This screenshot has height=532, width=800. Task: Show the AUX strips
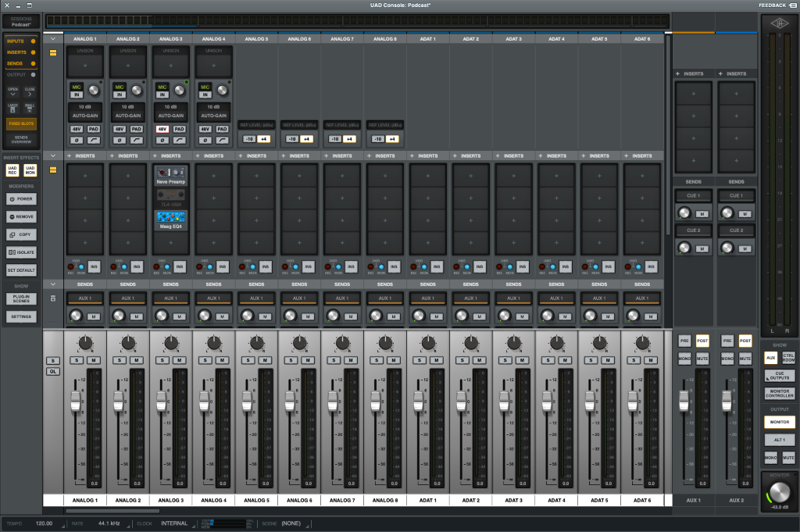coord(770,358)
